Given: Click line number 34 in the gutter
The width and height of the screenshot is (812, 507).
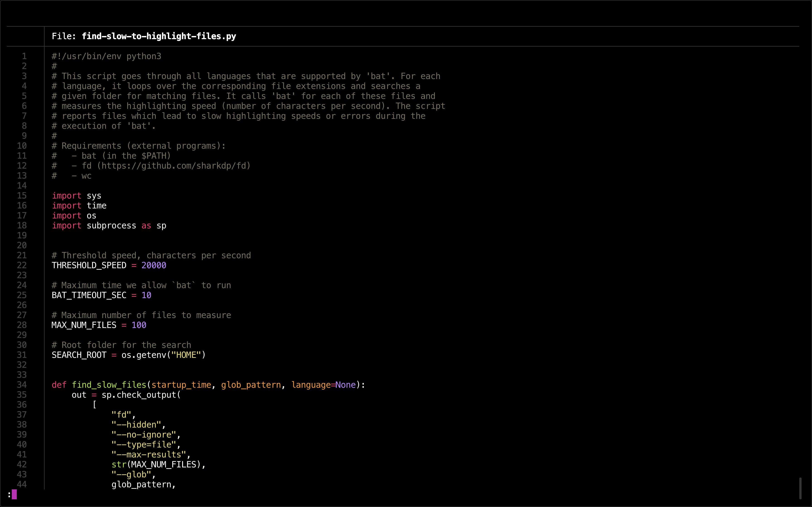Looking at the screenshot, I should pyautogui.click(x=22, y=385).
